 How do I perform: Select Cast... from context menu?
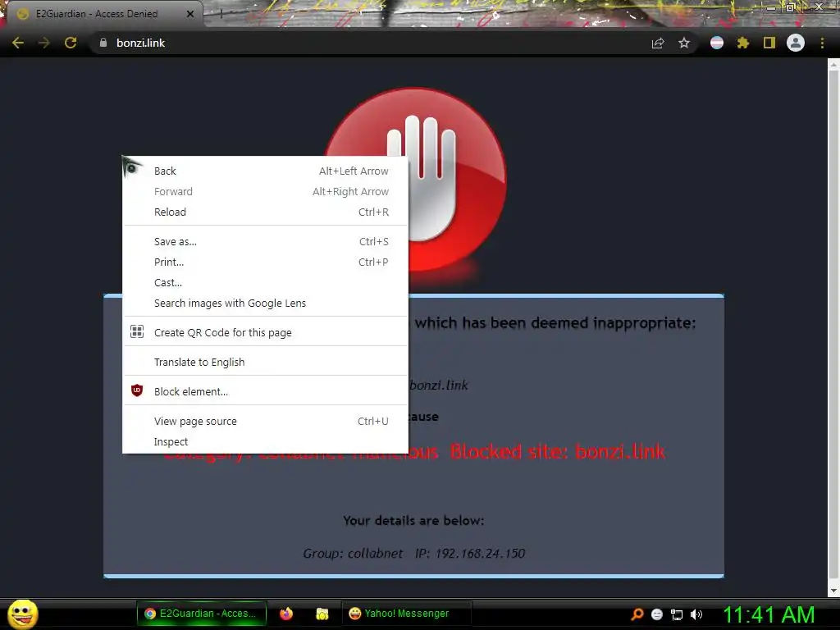(x=265, y=282)
